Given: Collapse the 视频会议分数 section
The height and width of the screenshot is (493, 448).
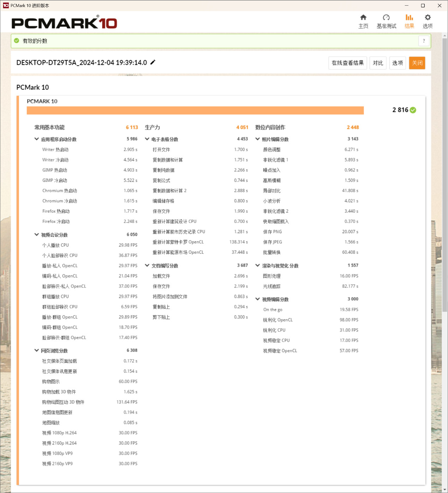Looking at the screenshot, I should click(37, 234).
